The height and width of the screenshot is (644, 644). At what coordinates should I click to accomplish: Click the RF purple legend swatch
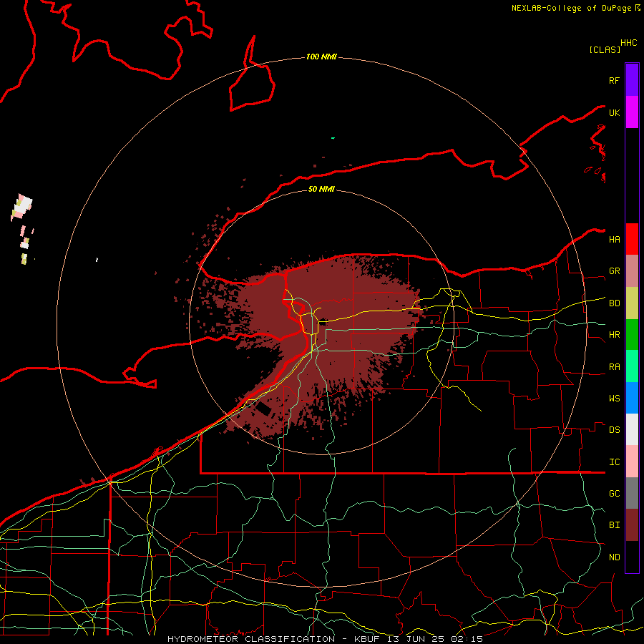632,80
